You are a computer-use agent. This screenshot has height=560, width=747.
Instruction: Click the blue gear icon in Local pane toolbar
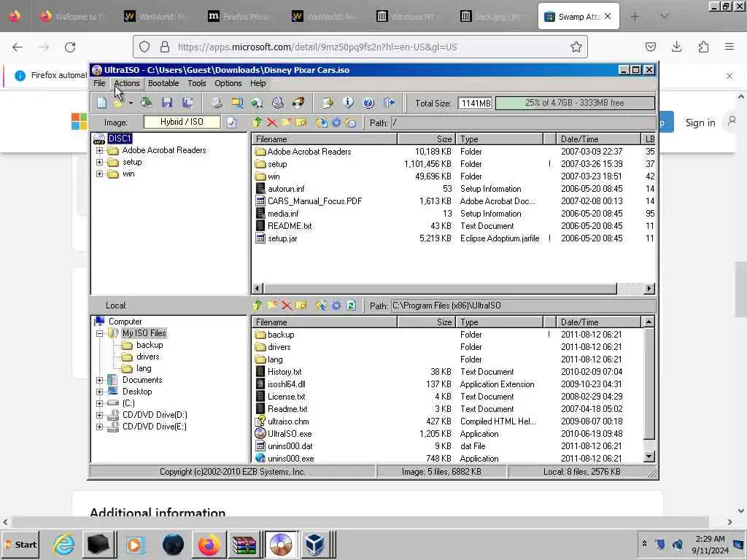pyautogui.click(x=336, y=306)
